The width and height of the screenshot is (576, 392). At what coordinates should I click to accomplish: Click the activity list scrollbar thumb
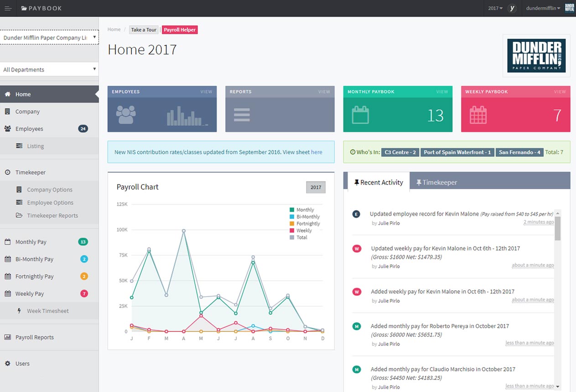[x=557, y=228]
